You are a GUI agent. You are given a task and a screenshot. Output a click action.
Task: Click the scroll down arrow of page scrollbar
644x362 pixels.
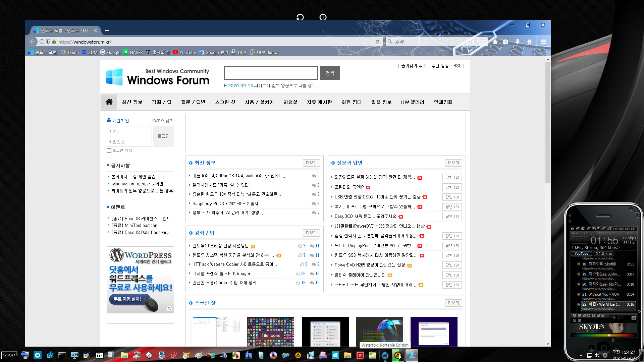[x=548, y=344]
